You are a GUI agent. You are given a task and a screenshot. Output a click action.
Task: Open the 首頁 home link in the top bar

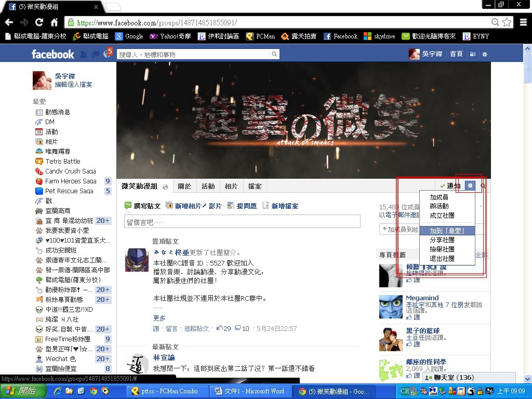456,54
